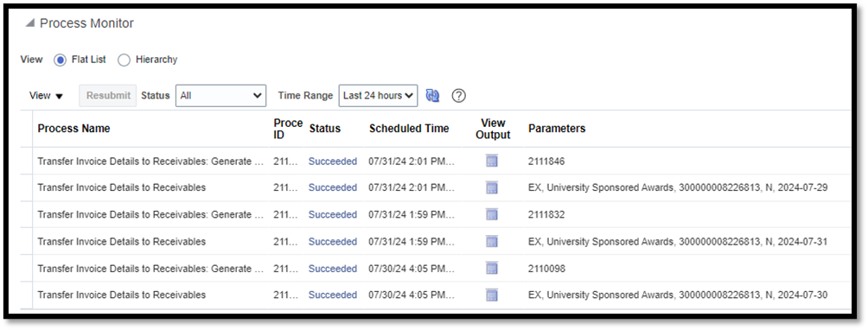Open the Time Range Last 24 hours dropdown

(x=378, y=96)
